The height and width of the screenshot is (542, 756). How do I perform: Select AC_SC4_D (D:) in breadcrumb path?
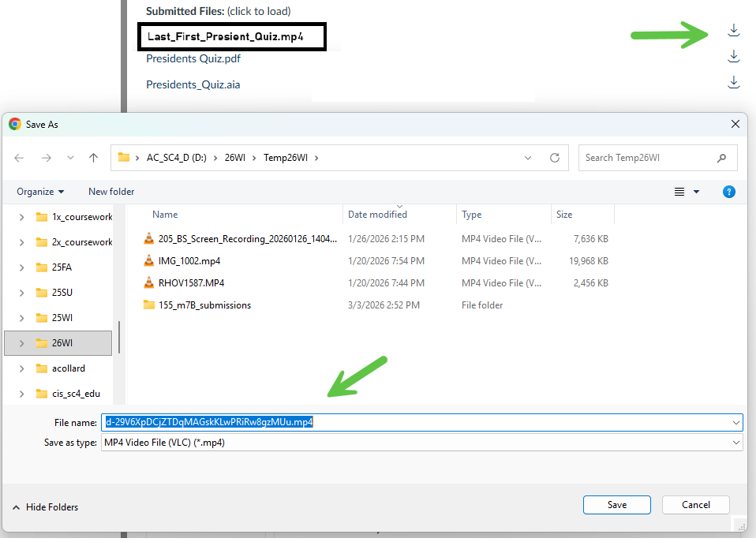[177, 158]
